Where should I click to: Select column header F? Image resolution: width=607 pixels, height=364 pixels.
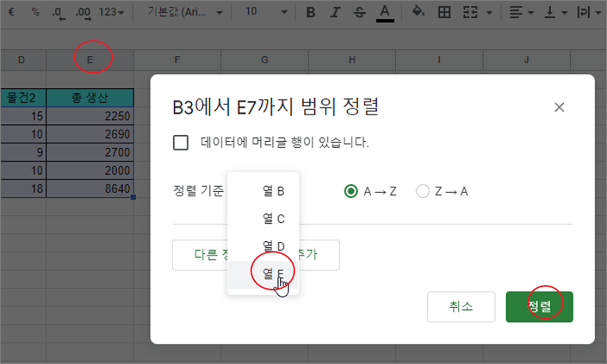(177, 60)
